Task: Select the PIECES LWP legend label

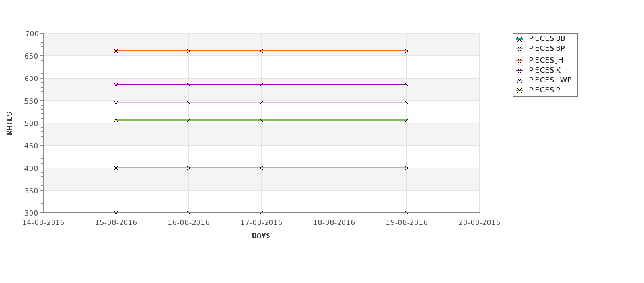Action: click(x=550, y=80)
